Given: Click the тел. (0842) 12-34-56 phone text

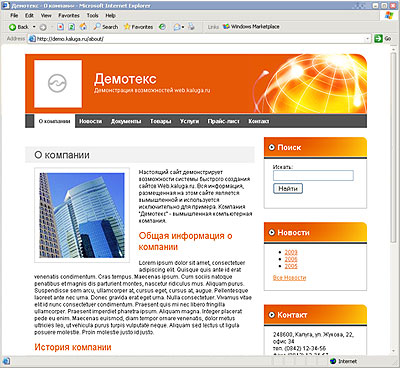Looking at the screenshot, I should pyautogui.click(x=299, y=348).
